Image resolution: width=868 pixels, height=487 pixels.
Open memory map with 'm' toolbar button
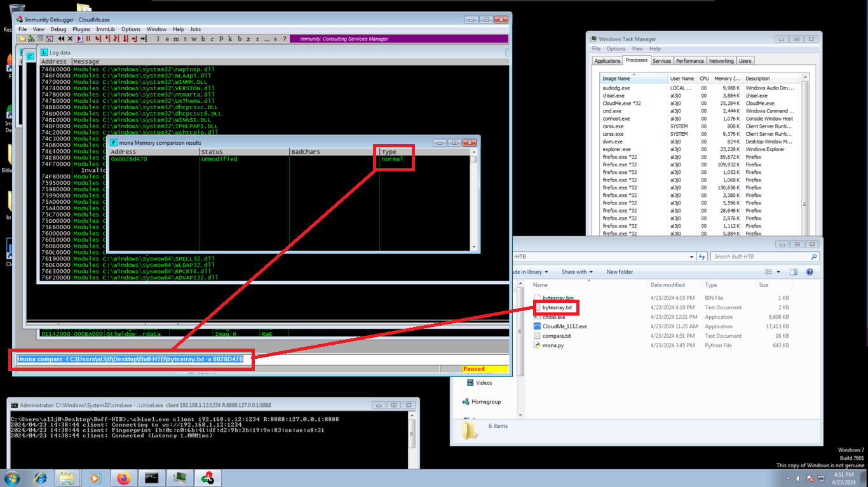point(176,39)
